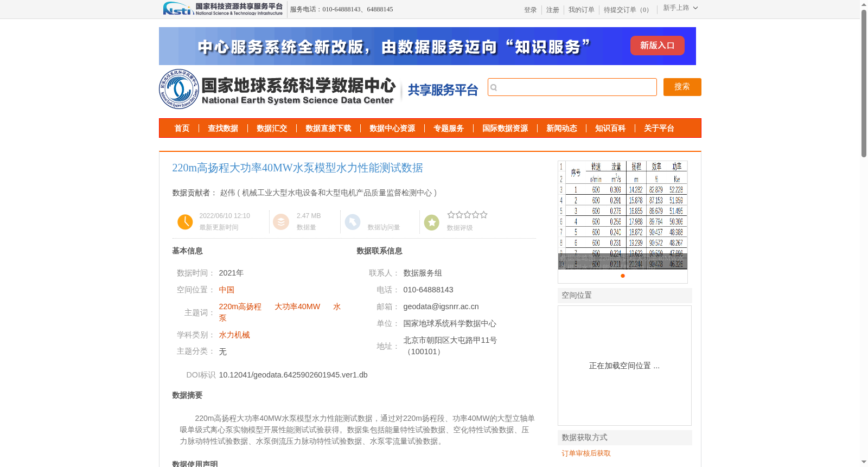Rate data with the third star
The width and height of the screenshot is (868, 467).
click(467, 215)
